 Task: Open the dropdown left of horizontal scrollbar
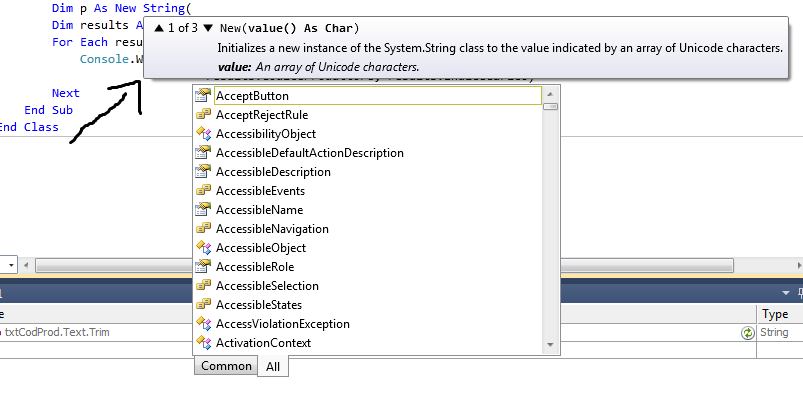tap(11, 265)
